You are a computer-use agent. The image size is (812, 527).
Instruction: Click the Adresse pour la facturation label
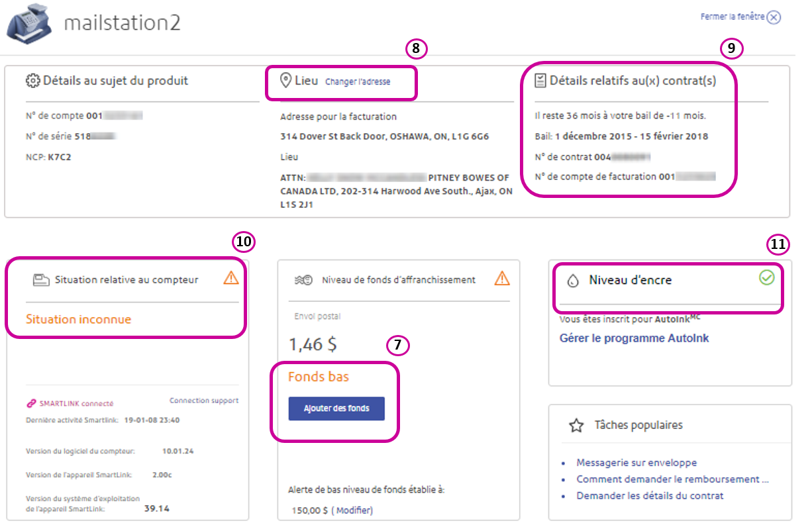338,117
